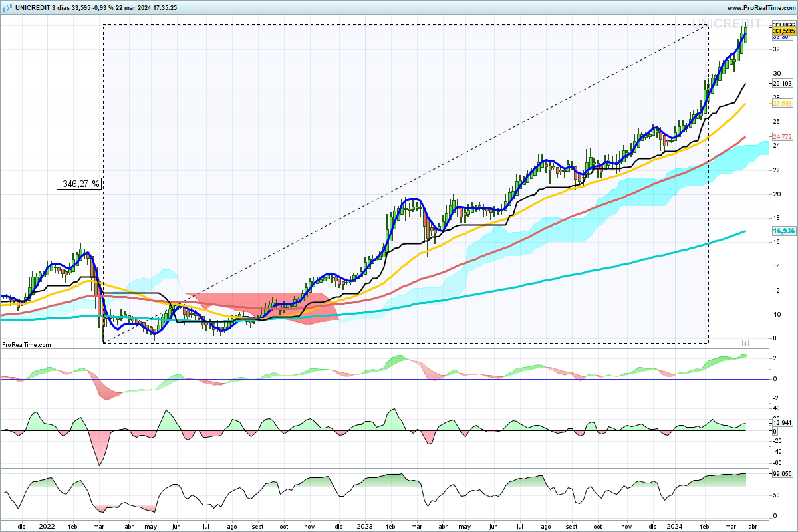Click the 18 tick on the price axis

pyautogui.click(x=776, y=218)
